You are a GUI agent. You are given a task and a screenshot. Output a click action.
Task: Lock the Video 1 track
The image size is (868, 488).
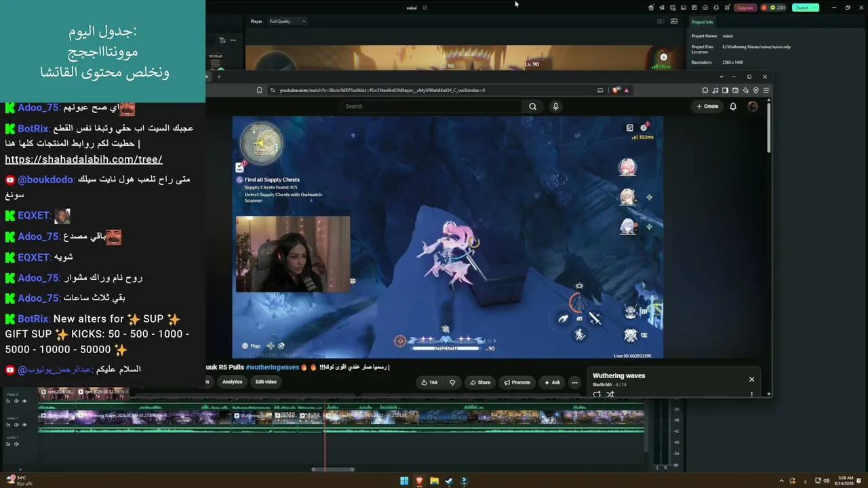pyautogui.click(x=8, y=425)
